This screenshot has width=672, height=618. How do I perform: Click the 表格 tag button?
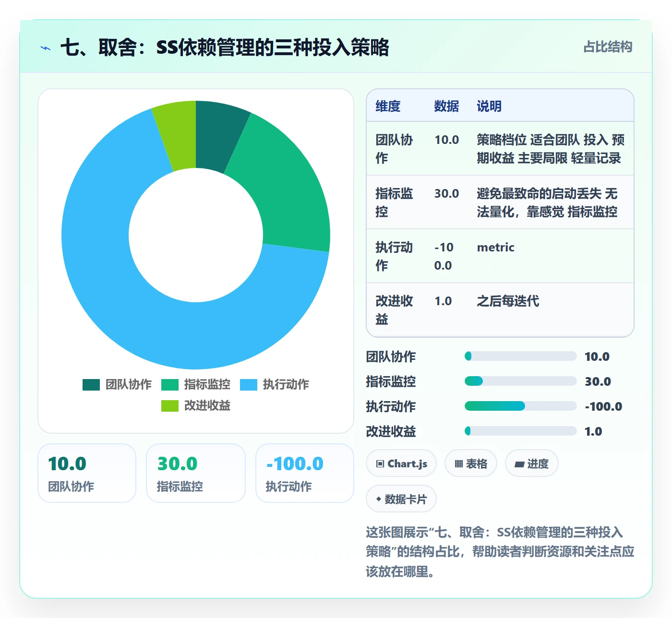[x=471, y=463]
